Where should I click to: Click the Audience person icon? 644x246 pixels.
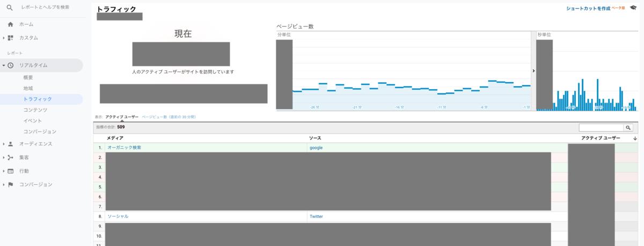click(x=11, y=144)
